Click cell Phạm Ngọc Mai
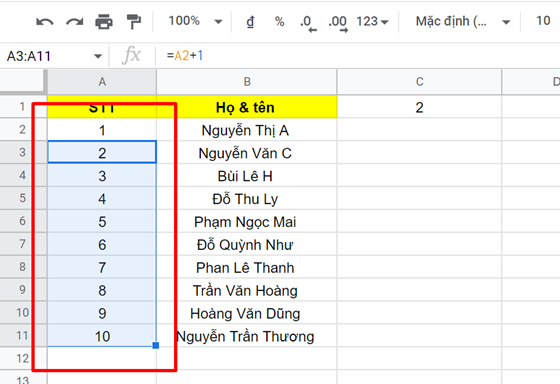Image resolution: width=560 pixels, height=384 pixels. tap(247, 221)
